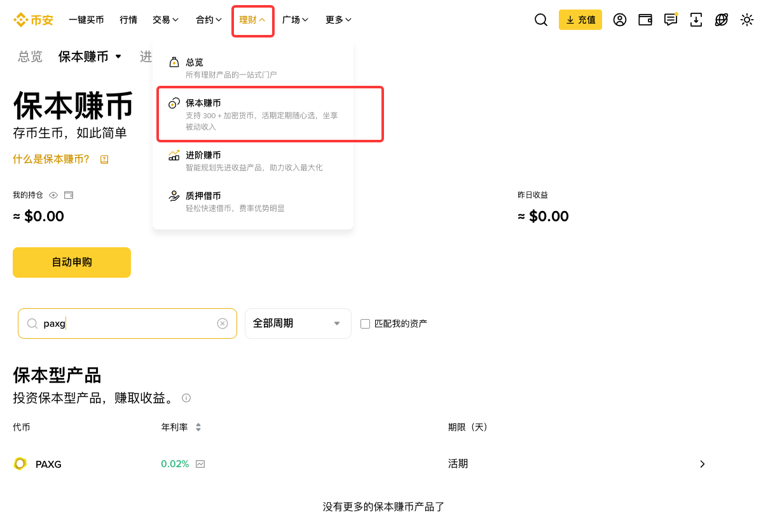
Task: Click the info icon next to 投资保本型产品
Action: [186, 398]
